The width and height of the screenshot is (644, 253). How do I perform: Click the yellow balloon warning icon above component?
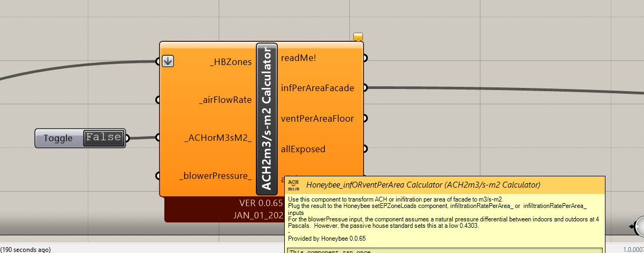point(358,37)
